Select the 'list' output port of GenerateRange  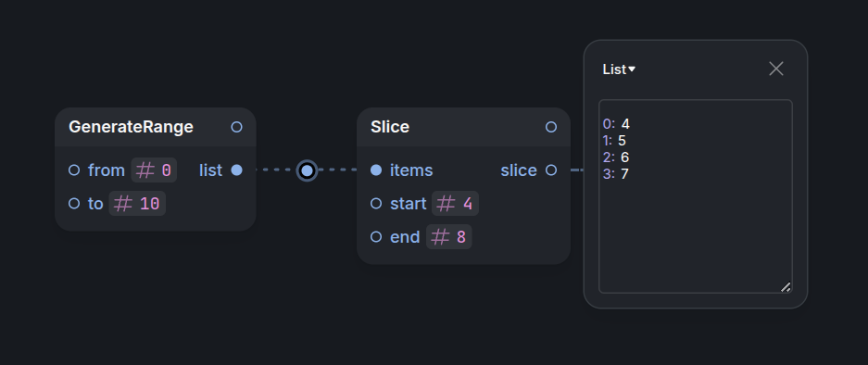click(236, 170)
